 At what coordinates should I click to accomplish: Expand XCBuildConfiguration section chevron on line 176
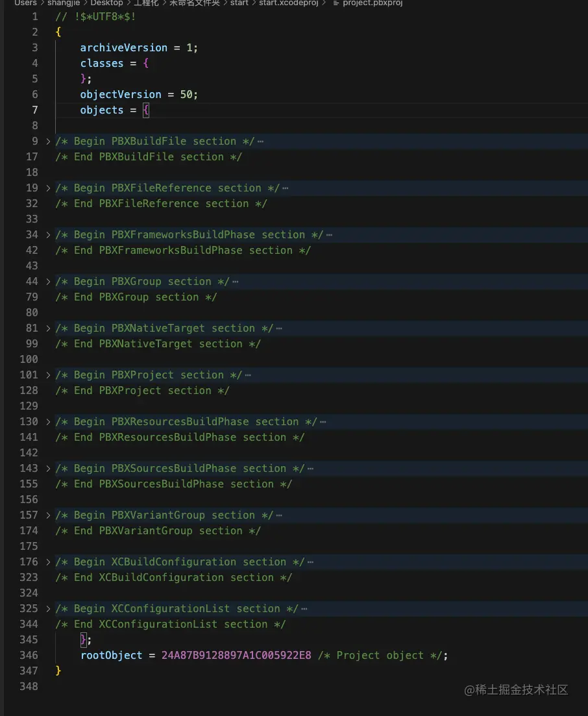pyautogui.click(x=48, y=562)
